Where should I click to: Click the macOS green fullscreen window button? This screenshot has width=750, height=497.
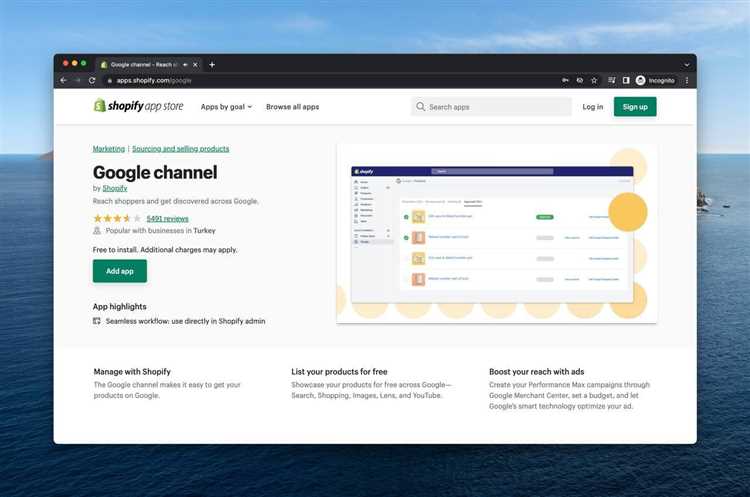pyautogui.click(x=83, y=63)
